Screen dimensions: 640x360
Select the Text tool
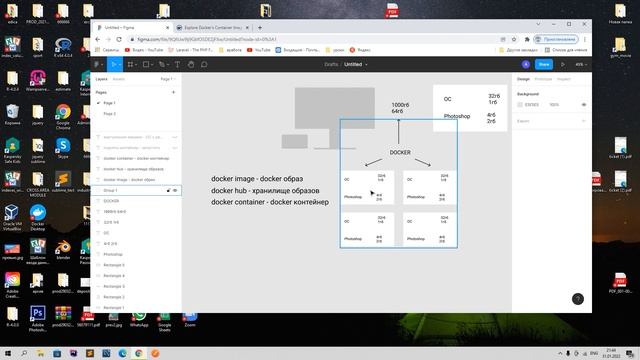pos(178,64)
